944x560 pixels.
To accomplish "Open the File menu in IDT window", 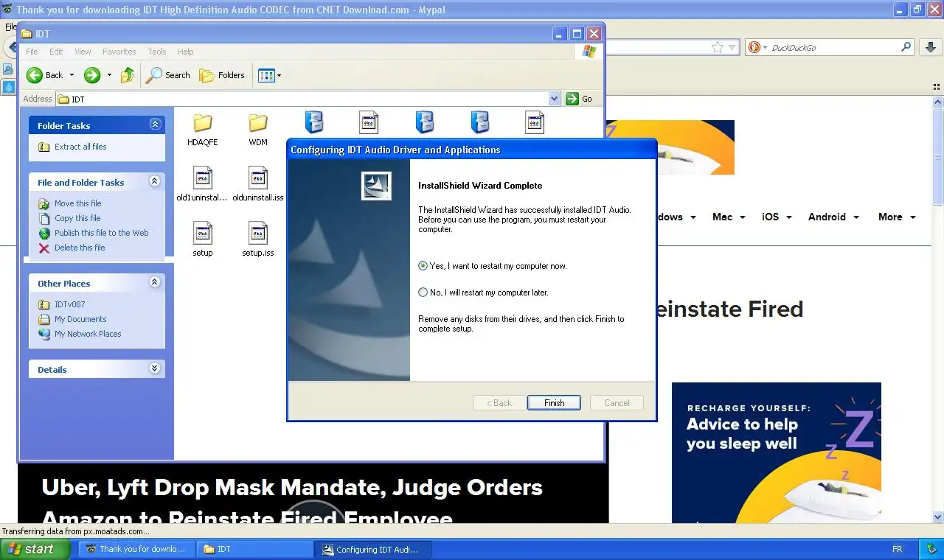I will click(32, 52).
